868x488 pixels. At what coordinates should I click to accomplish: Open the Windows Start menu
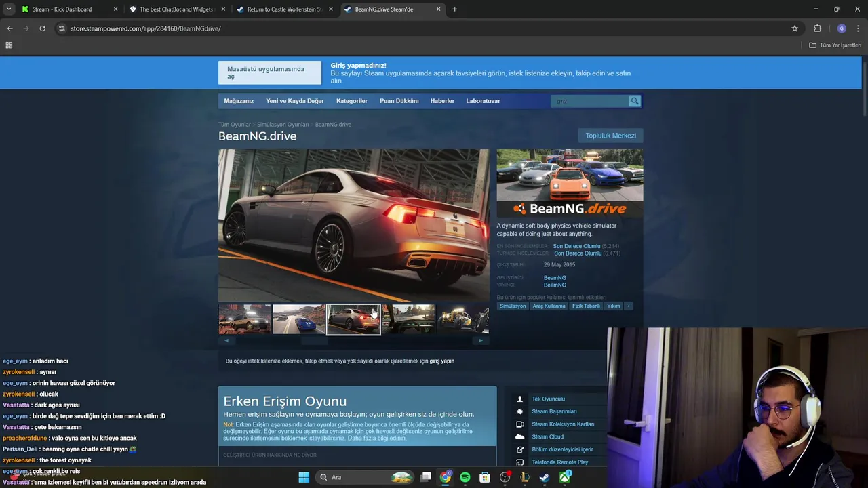[304, 477]
